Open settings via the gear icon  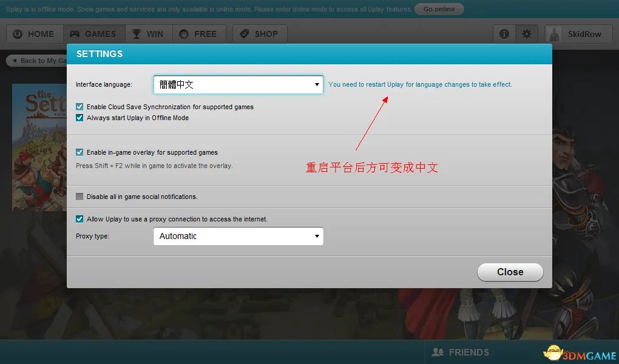point(527,34)
